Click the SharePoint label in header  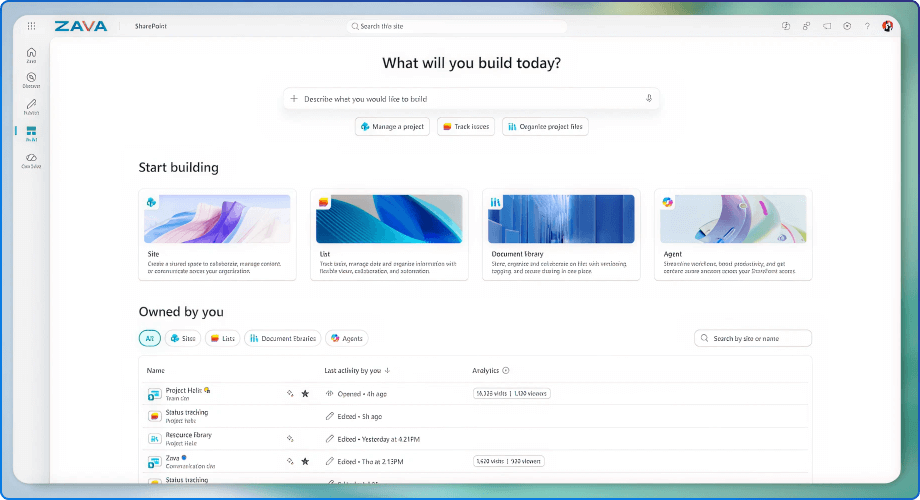point(151,26)
